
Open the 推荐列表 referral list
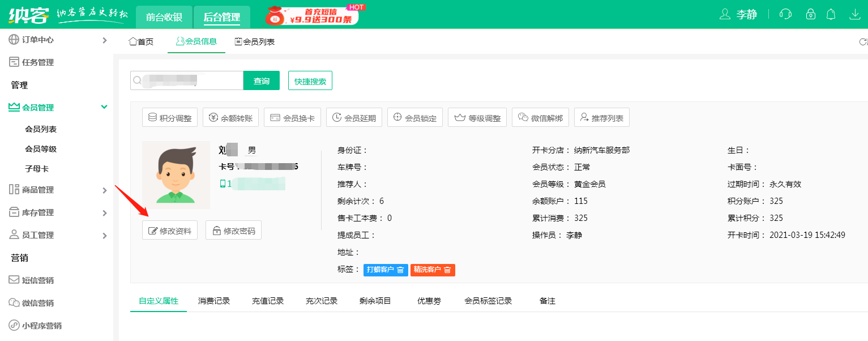[601, 117]
